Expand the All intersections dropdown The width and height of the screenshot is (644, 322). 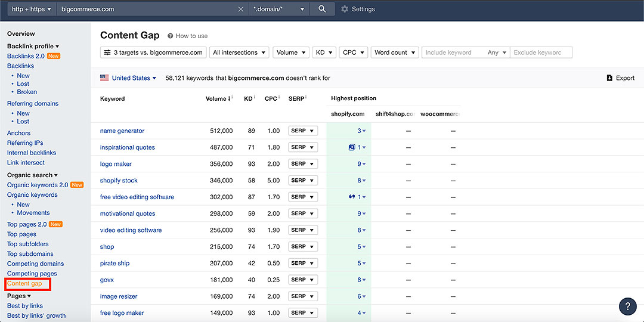[239, 52]
